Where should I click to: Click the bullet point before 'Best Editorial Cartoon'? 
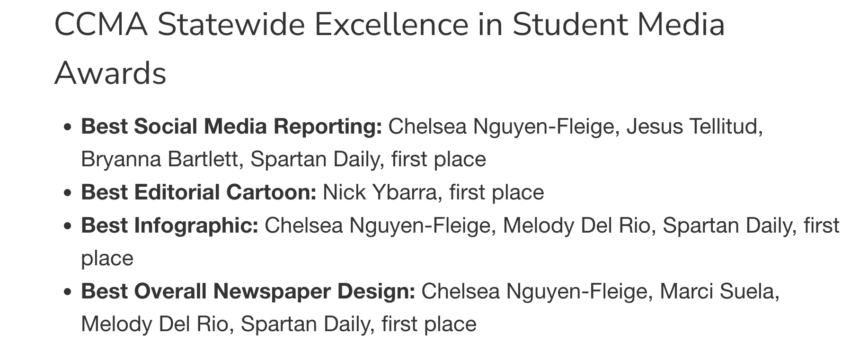[68, 193]
